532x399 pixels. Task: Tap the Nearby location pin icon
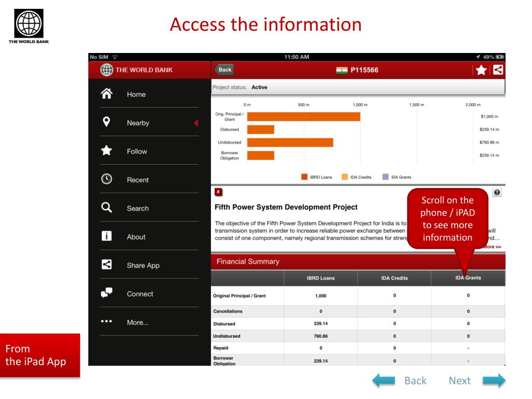[x=106, y=122]
